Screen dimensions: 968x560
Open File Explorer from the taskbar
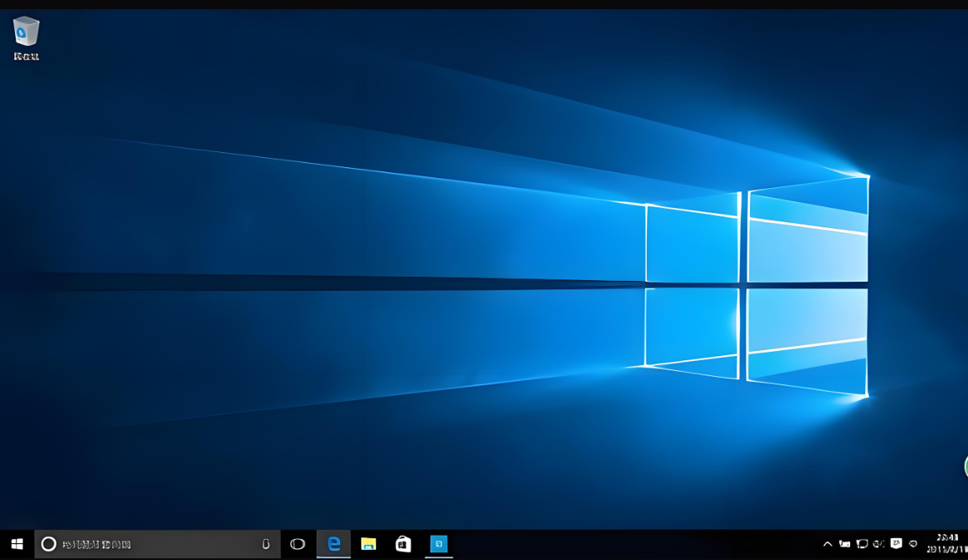click(x=369, y=544)
